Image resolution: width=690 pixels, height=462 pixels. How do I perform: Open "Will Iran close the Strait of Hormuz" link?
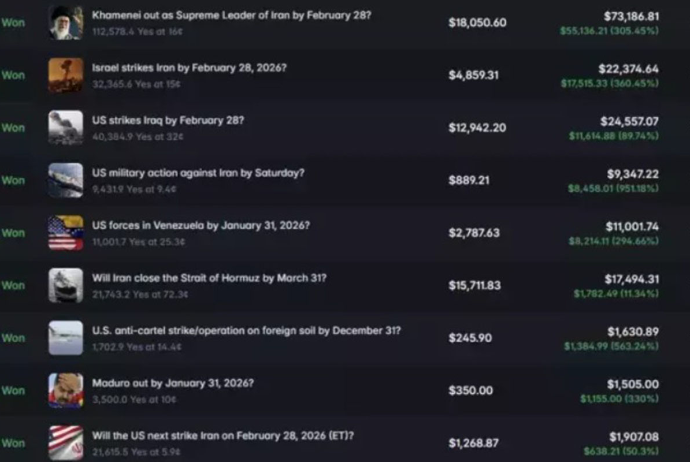[x=209, y=278]
